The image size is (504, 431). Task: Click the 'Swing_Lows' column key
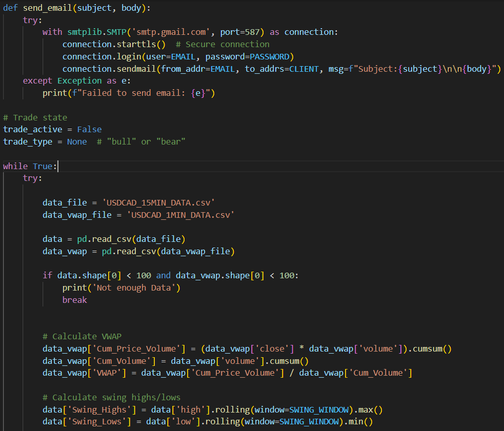(x=97, y=421)
